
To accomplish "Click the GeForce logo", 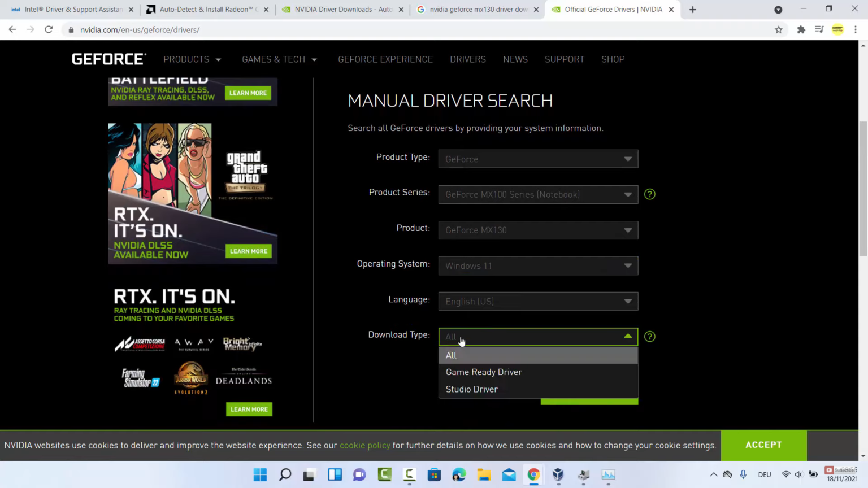I will [x=109, y=59].
